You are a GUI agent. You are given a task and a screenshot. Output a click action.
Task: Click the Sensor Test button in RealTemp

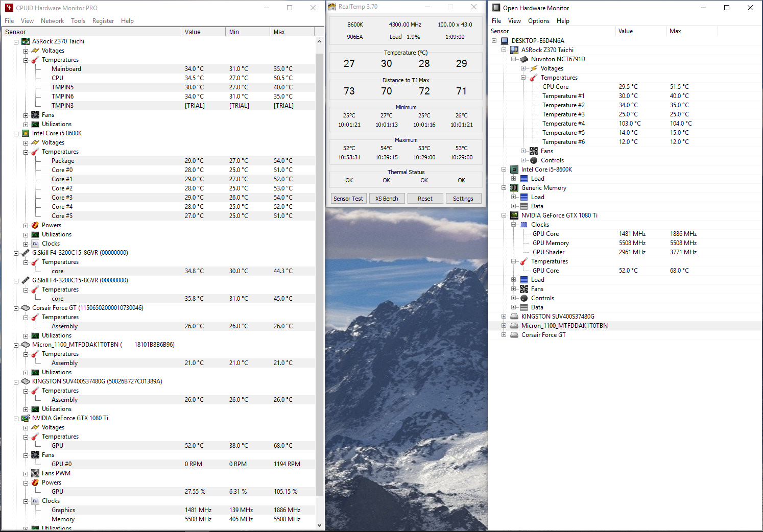[x=348, y=199]
